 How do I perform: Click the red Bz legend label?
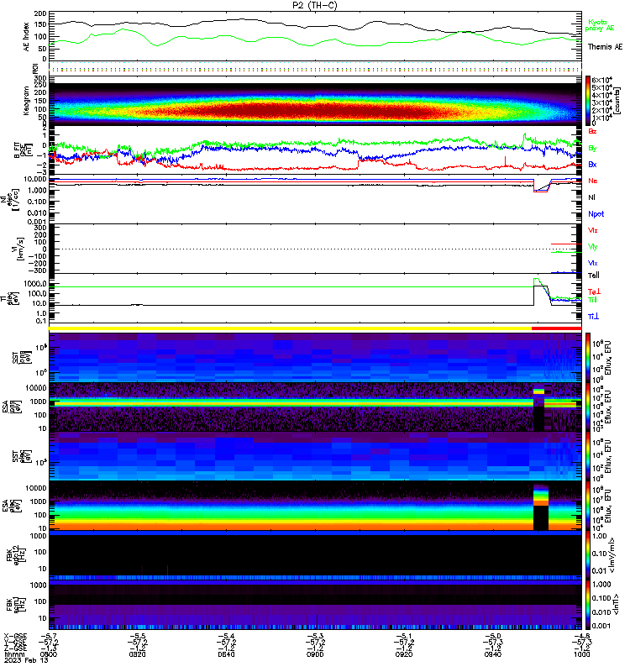pyautogui.click(x=593, y=132)
